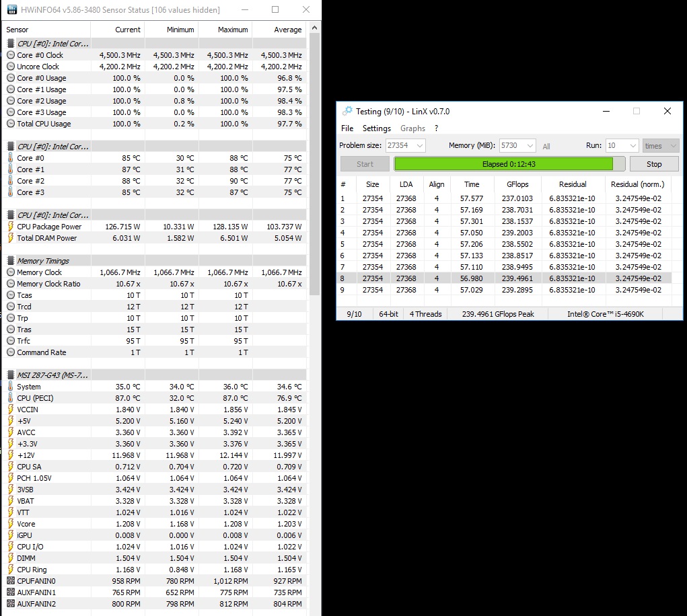Click the HWiNFO64 title bar app icon
Screen dimensions: 687x616
tap(12, 9)
